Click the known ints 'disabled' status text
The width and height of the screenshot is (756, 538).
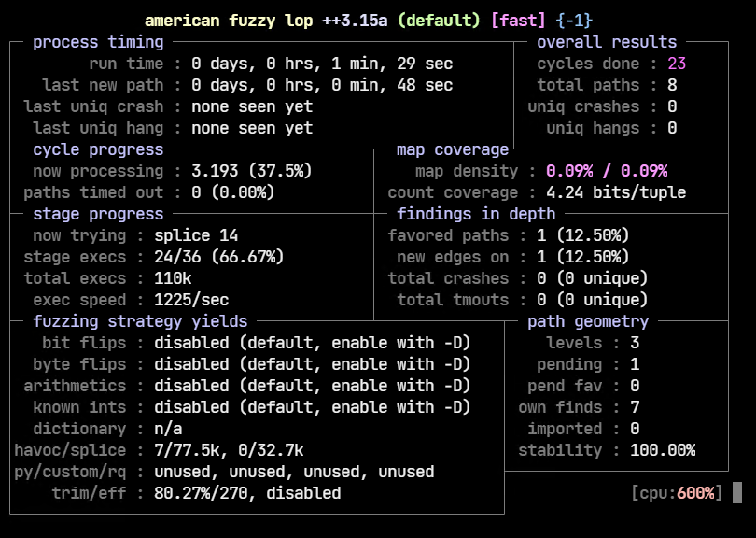(x=191, y=407)
